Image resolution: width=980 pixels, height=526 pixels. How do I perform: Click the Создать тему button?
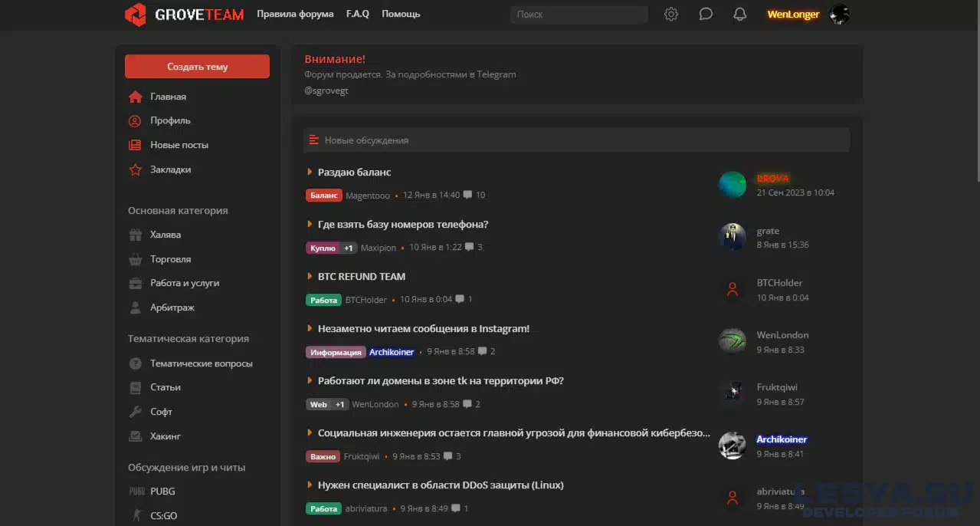197,67
